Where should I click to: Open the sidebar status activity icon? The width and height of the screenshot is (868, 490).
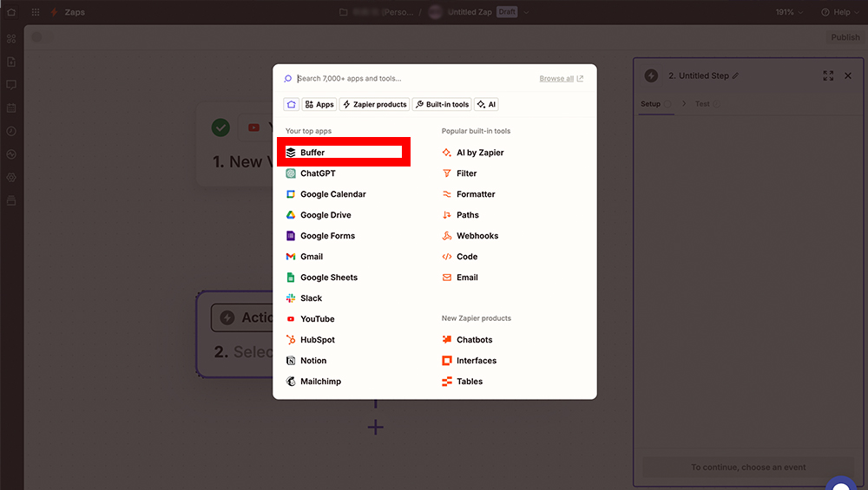(x=11, y=154)
